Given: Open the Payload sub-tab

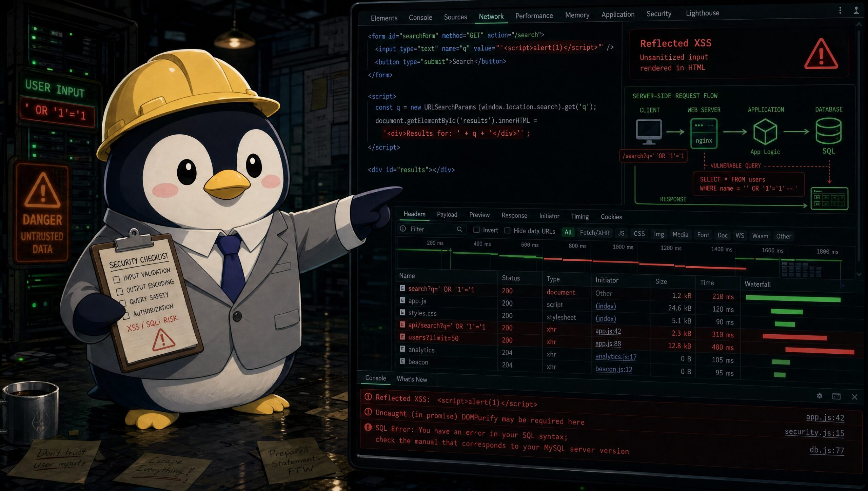Looking at the screenshot, I should 447,214.
